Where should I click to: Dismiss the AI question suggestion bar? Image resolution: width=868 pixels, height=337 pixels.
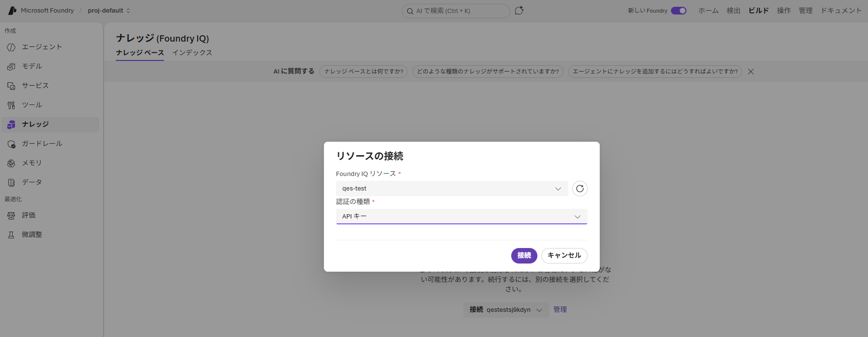tap(751, 72)
